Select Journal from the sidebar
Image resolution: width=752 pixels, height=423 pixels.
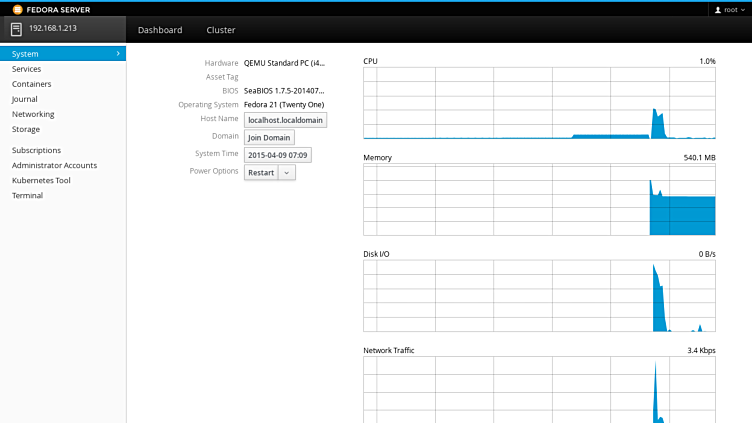pos(25,99)
